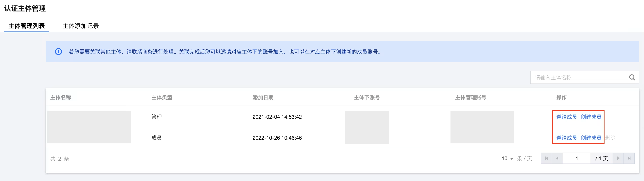The width and height of the screenshot is (644, 181).
Task: Click the blue info icon in notice
Action: [58, 52]
